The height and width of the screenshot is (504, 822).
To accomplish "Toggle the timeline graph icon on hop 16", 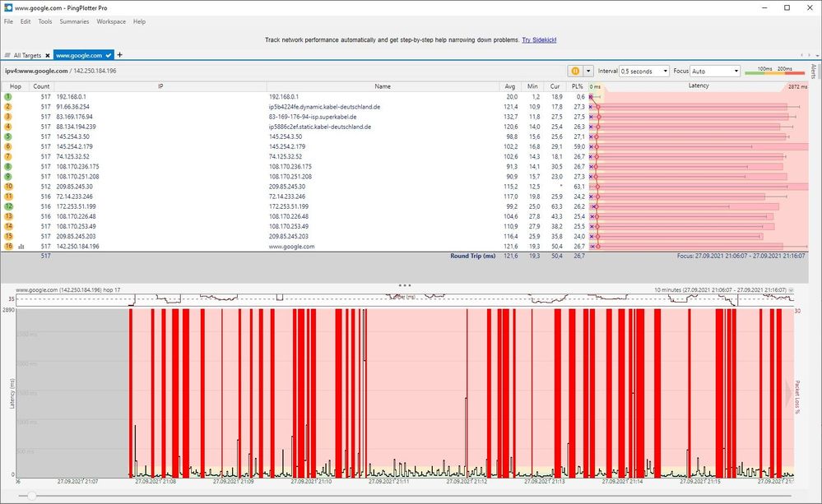I will (x=21, y=246).
